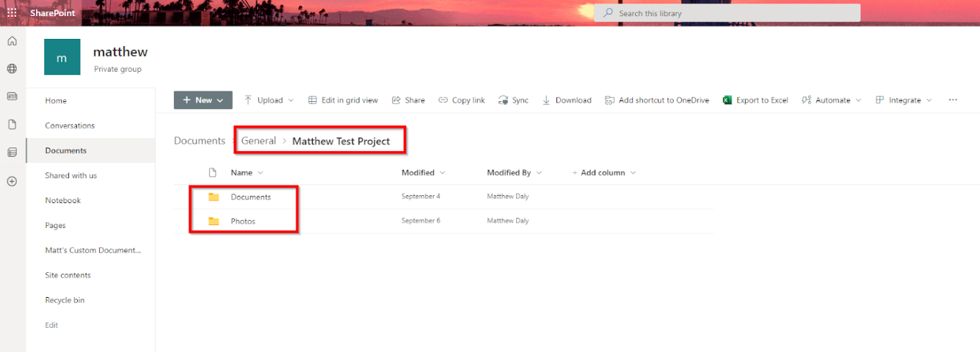980x352 pixels.
Task: Open the news icon in left rail
Action: [x=12, y=96]
